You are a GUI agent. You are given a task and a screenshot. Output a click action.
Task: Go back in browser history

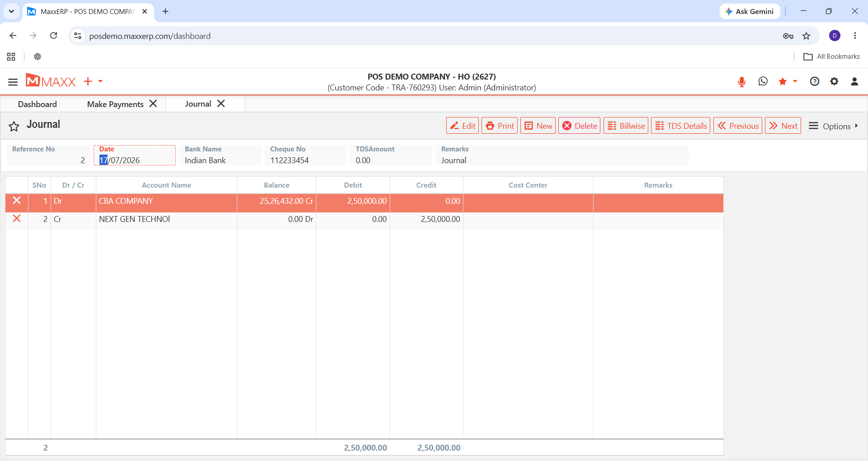pos(13,36)
